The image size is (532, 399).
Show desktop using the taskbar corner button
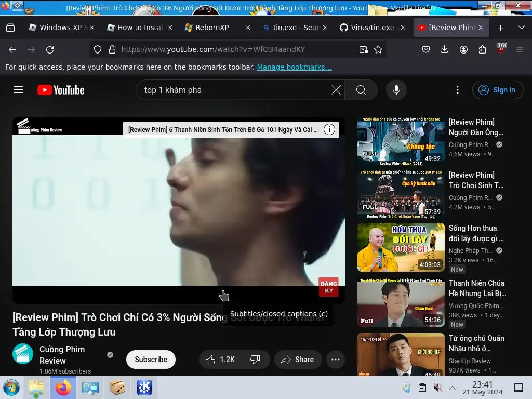pos(518,388)
